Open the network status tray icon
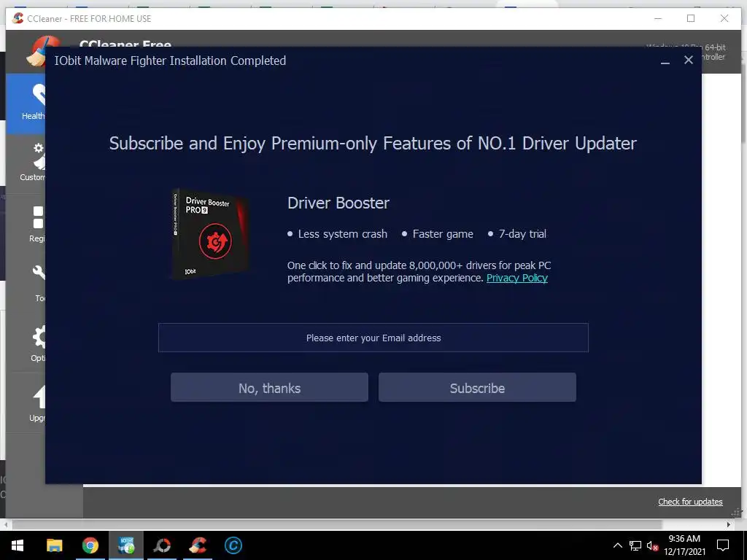 (x=635, y=545)
